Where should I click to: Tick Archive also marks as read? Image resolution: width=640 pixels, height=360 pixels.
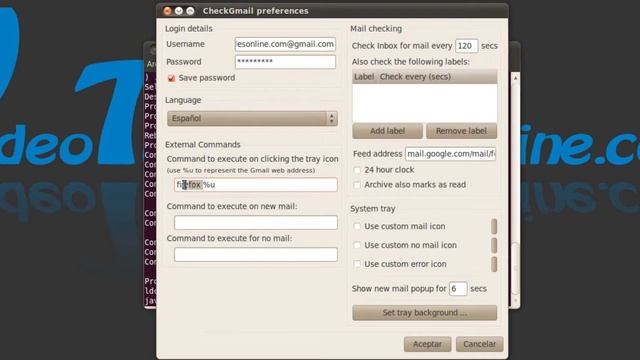357,185
